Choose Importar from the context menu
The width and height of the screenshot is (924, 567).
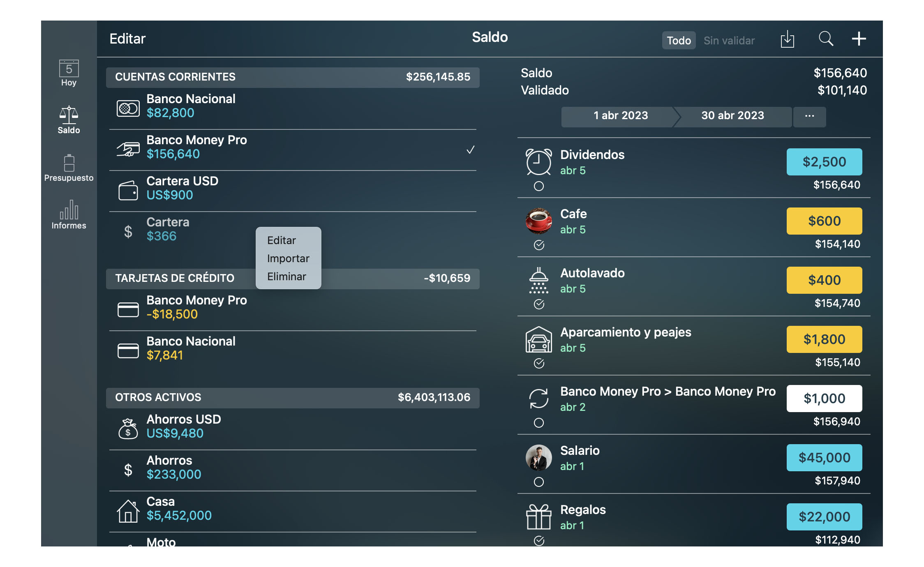click(x=288, y=258)
